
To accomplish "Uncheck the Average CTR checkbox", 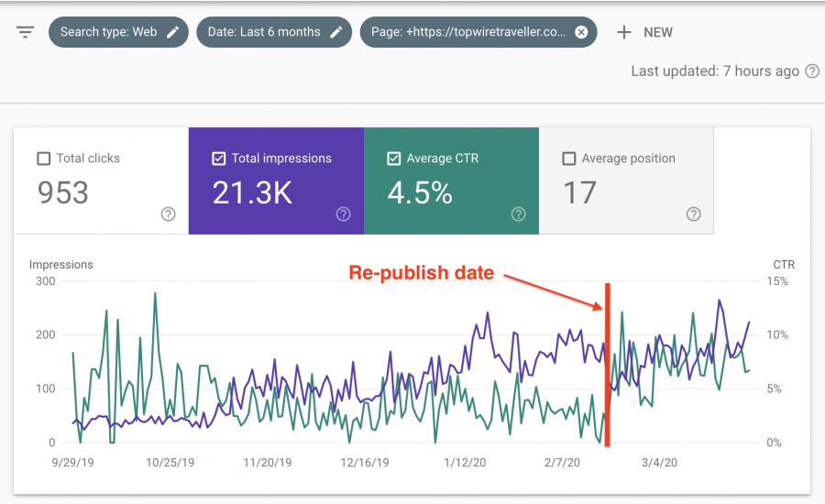I will [394, 159].
